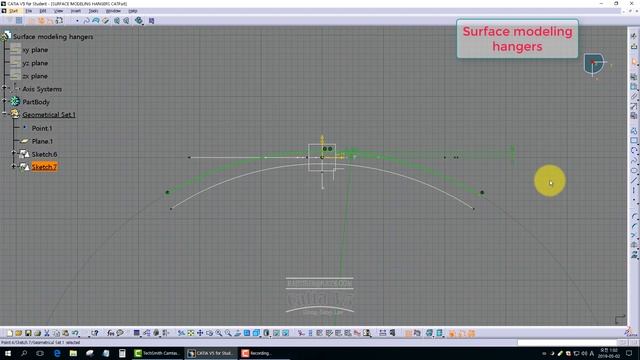This screenshot has height=360, width=640.
Task: Click the What's This help cursor icon
Action: click(95, 333)
